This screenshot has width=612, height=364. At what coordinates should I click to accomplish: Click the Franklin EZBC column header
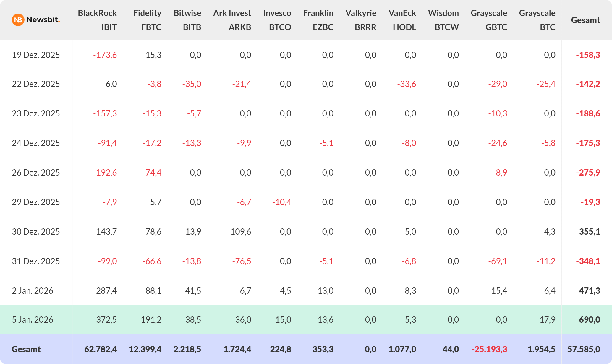[318, 20]
